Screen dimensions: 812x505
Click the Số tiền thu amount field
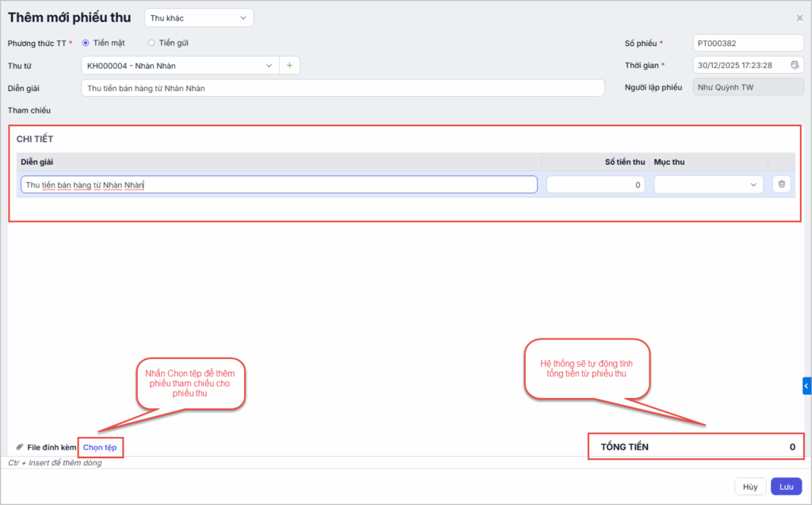[596, 185]
